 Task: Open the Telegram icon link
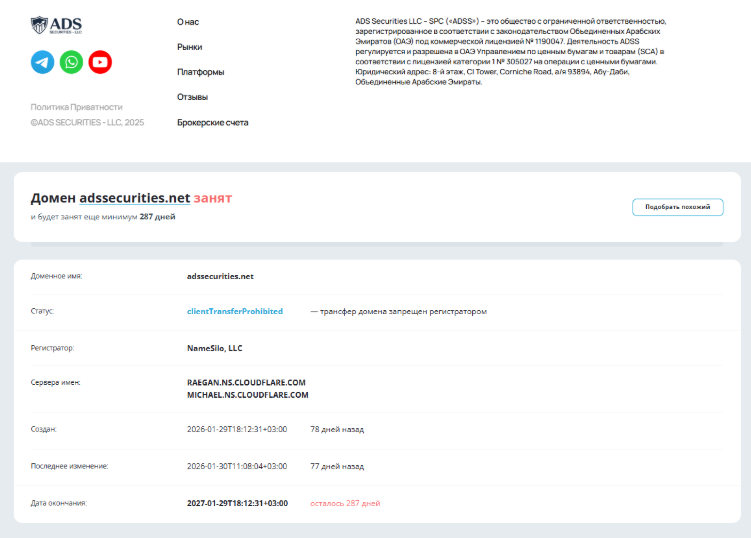click(43, 62)
